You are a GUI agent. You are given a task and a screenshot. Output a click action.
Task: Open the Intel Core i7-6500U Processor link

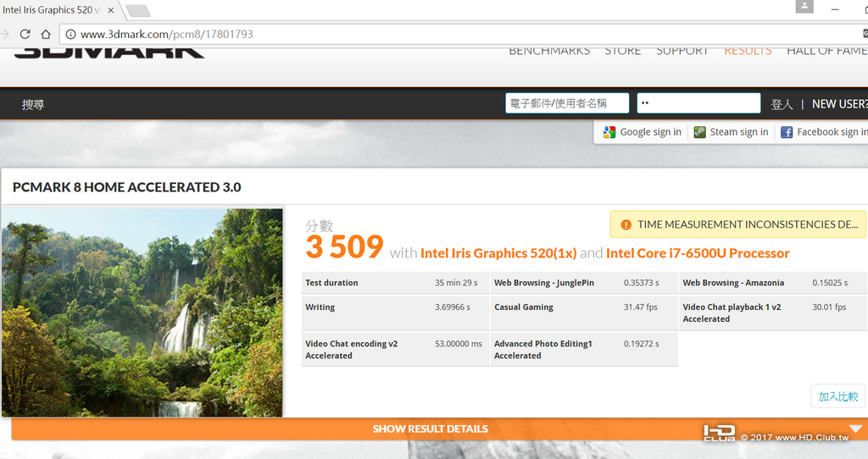[698, 253]
